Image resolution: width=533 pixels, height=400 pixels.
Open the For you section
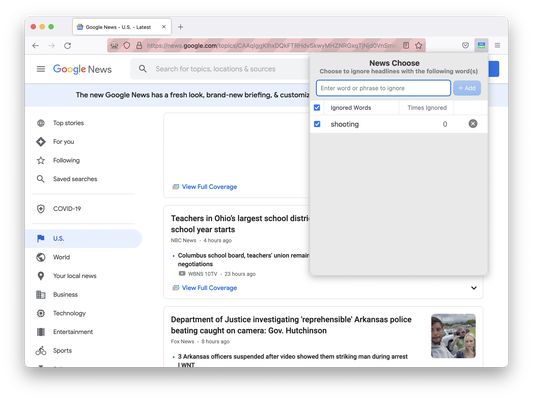coord(64,142)
